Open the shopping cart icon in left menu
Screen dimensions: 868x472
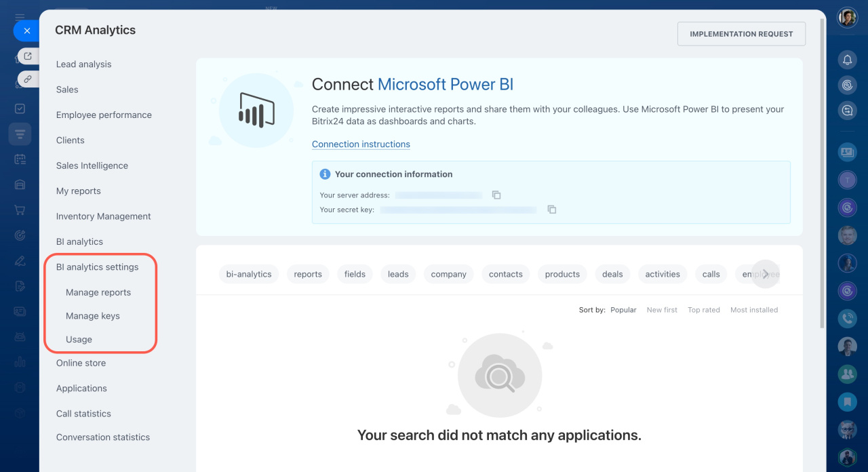tap(20, 210)
